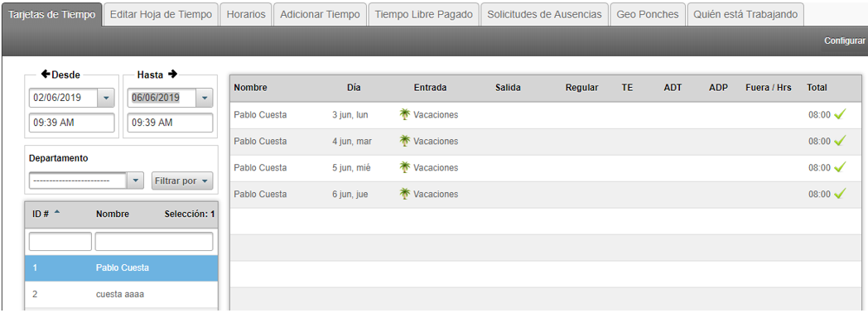
Task: Expand the Departamento dropdown
Action: [135, 181]
